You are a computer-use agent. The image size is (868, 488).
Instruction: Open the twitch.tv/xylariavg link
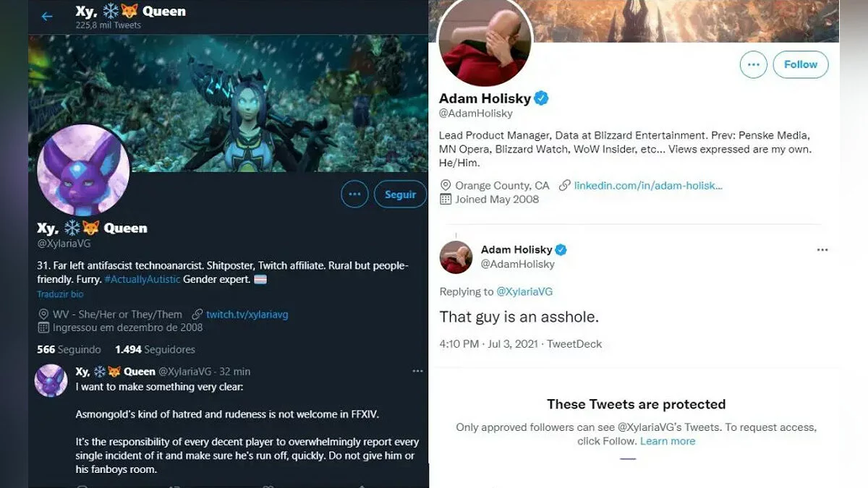pos(247,314)
